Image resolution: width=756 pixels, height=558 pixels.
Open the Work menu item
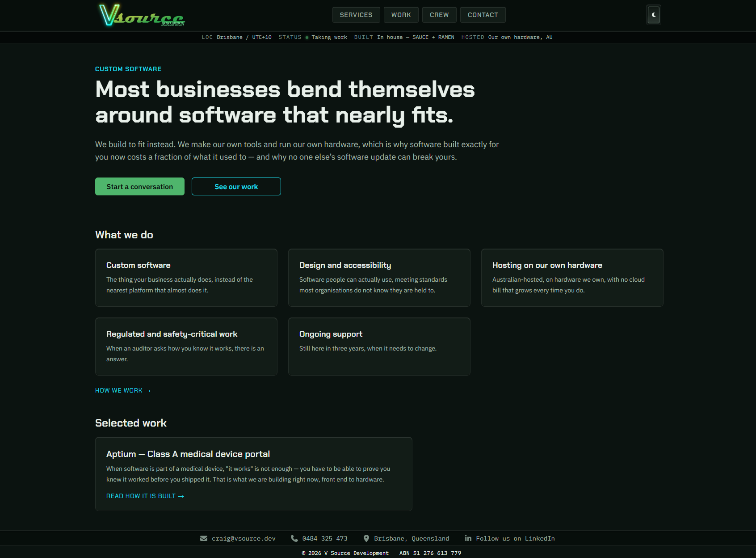point(401,15)
